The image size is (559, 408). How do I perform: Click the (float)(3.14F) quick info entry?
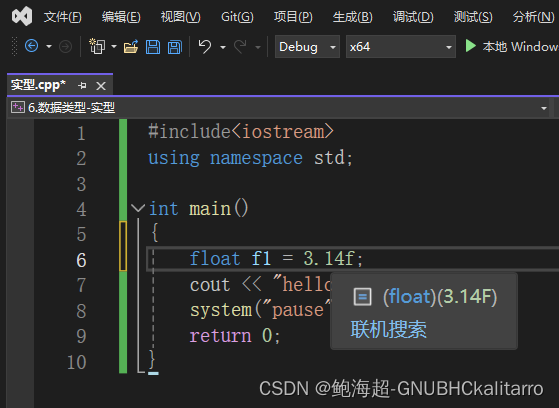point(440,296)
